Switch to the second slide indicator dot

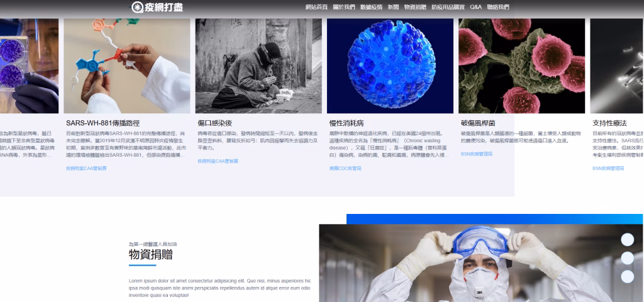[627, 258]
